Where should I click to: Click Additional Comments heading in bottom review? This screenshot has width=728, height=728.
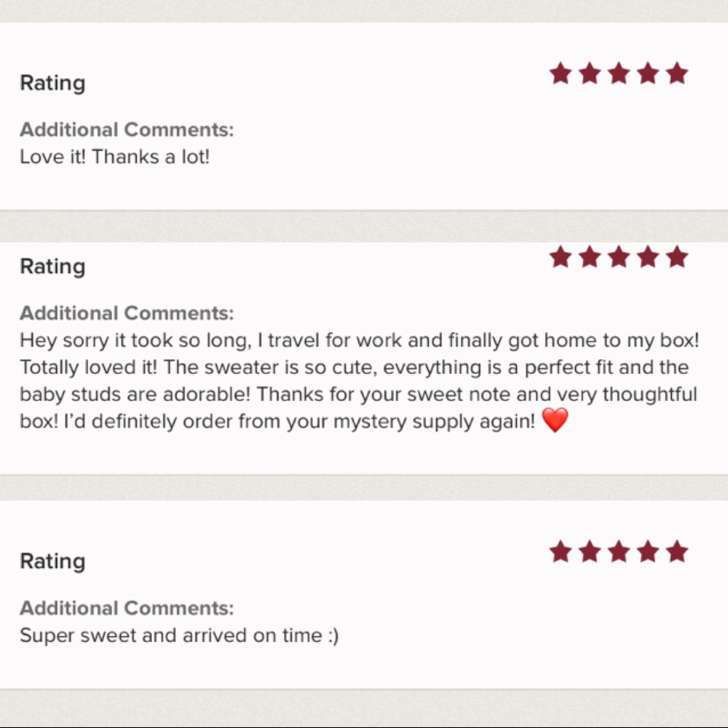pos(127,608)
